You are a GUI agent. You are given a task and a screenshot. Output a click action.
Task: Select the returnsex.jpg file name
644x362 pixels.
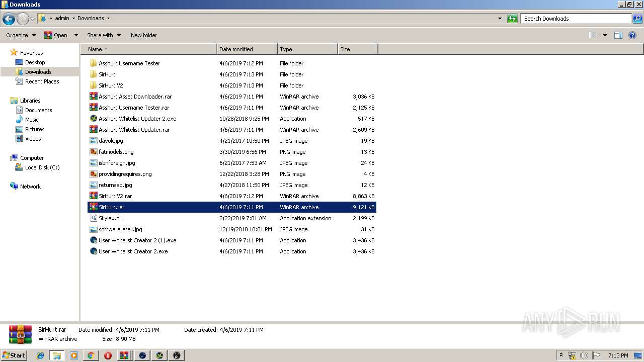tap(115, 185)
